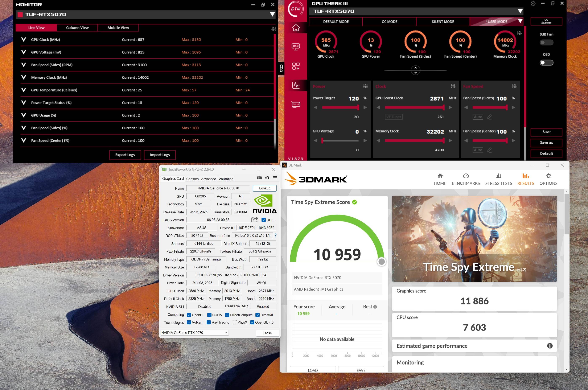Open 3DMark BENCHMARKS section

point(466,179)
